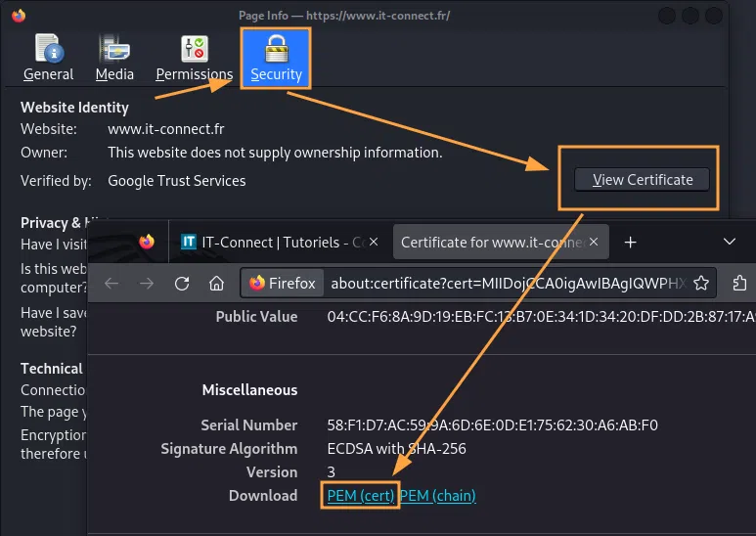Go to the Firefox home page
The width and height of the screenshot is (756, 536).
(216, 284)
